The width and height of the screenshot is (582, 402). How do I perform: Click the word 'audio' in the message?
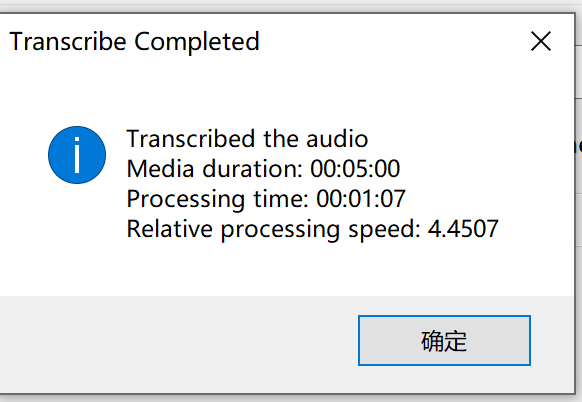(337, 139)
